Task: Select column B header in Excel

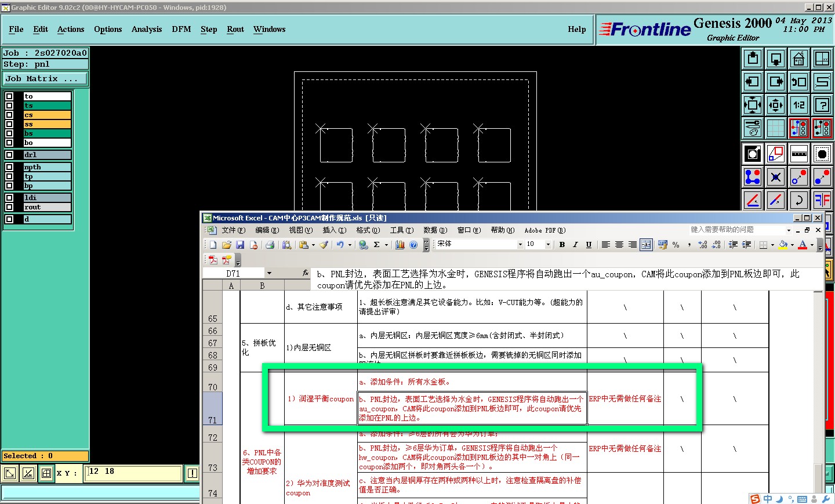Action: tap(262, 285)
